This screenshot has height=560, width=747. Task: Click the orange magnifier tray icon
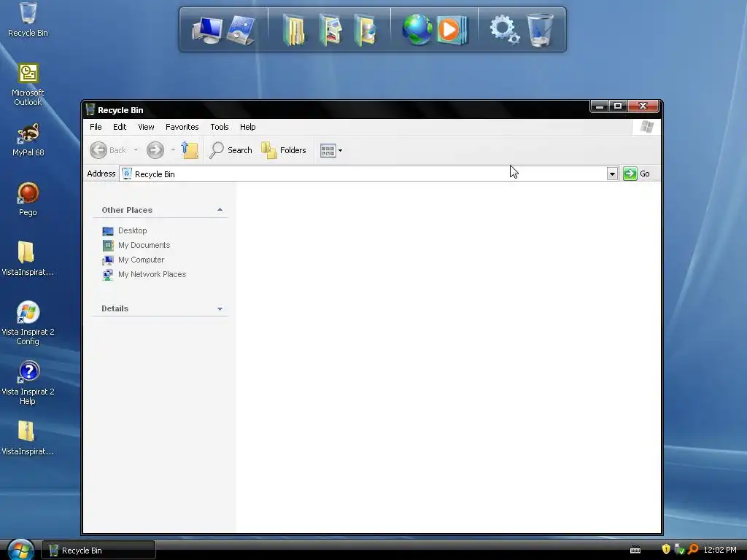[693, 550]
